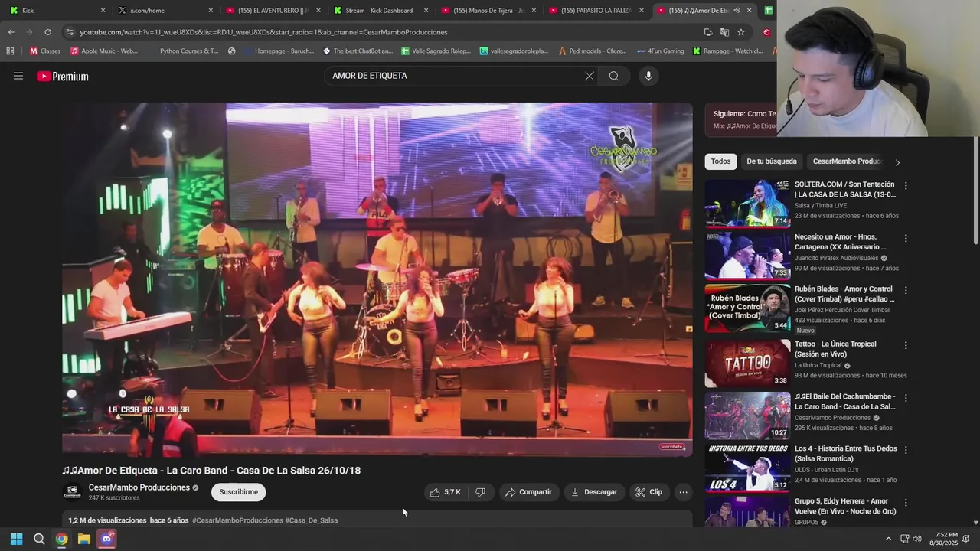This screenshot has width=980, height=551.
Task: Open Rubén Blades Amor y Control thumbnail
Action: coord(747,308)
